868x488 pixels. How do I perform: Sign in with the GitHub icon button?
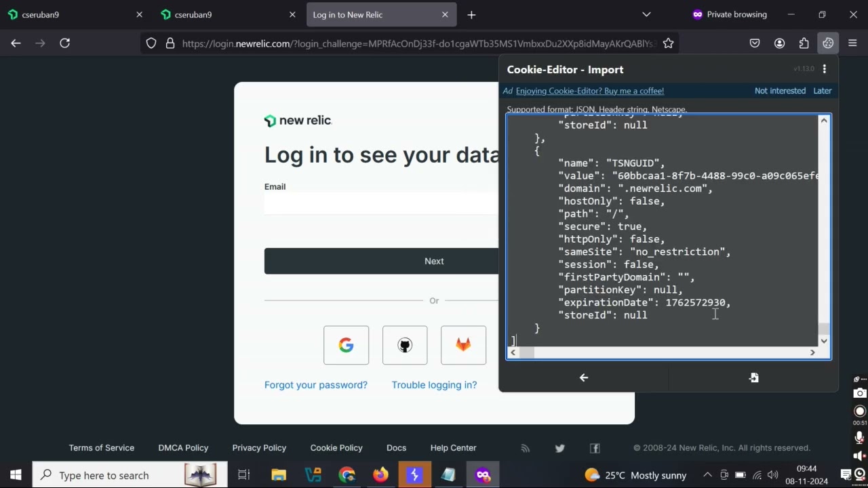tap(405, 345)
